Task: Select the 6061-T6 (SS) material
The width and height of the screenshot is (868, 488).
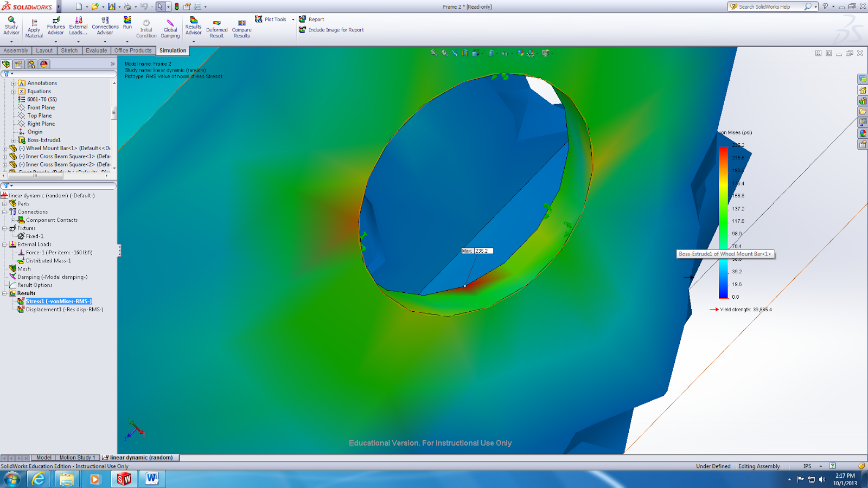Action: [42, 99]
